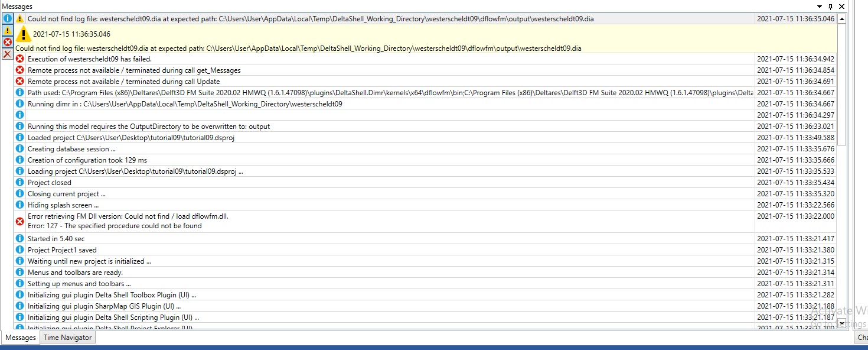Click the auto-hide pin icon

[x=831, y=7]
